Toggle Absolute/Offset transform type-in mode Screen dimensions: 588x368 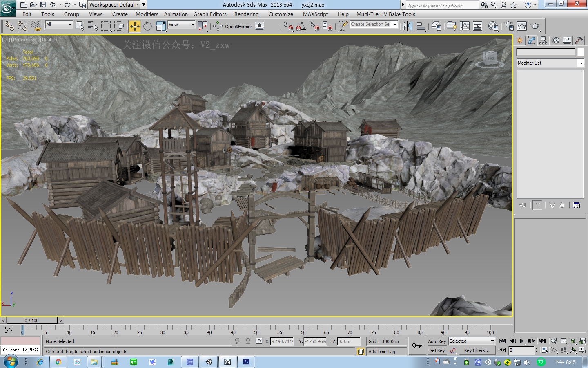point(259,341)
